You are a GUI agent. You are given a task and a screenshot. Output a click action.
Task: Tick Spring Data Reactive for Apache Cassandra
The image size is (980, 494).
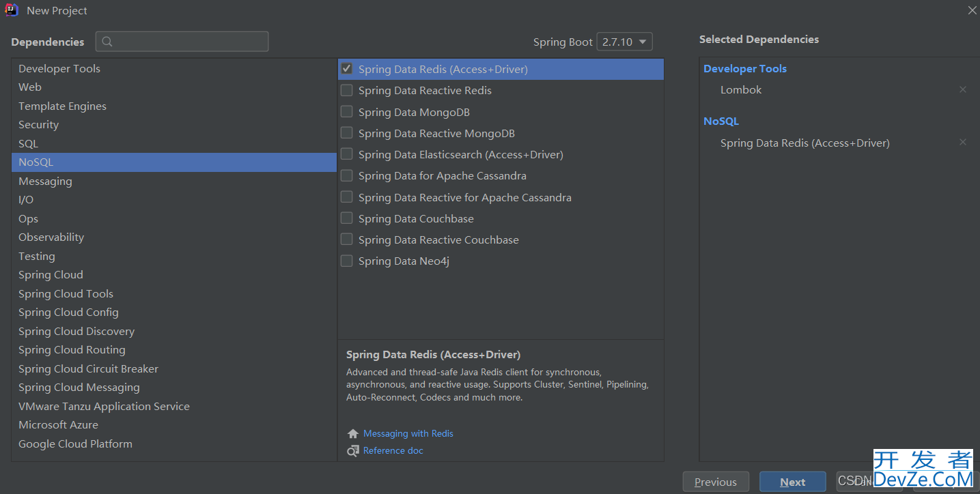point(347,197)
